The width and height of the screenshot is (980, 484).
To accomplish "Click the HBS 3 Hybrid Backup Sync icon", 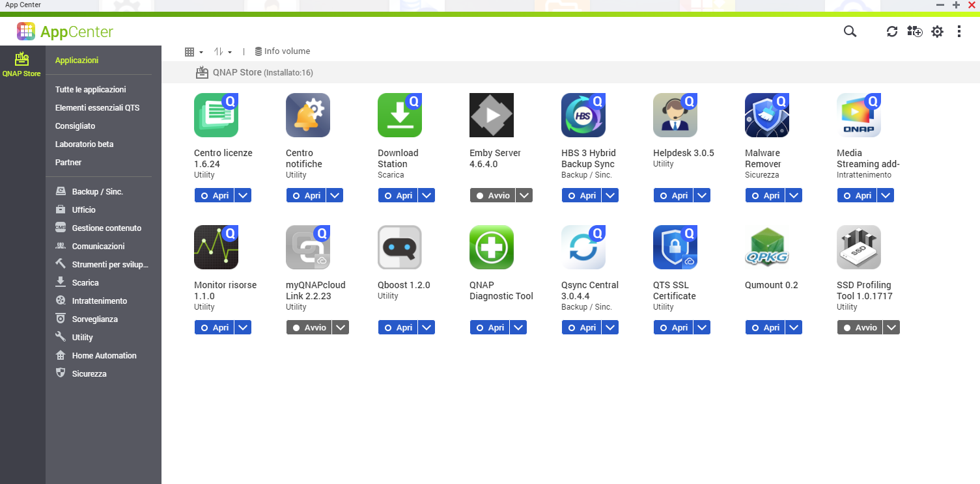I will [583, 115].
